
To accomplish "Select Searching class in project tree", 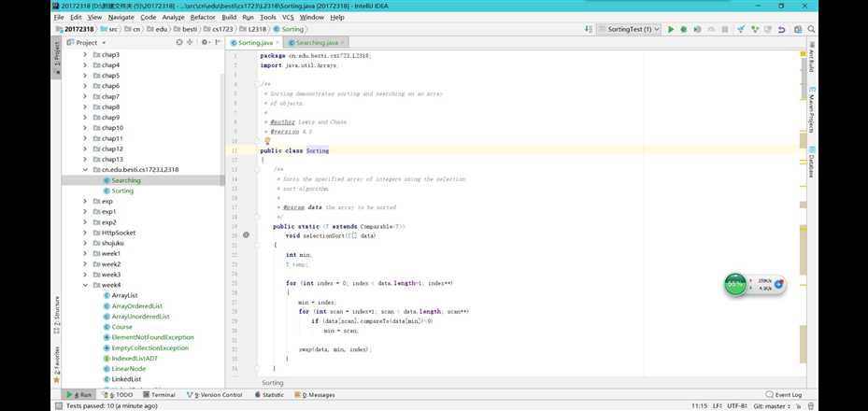I will 125,180.
